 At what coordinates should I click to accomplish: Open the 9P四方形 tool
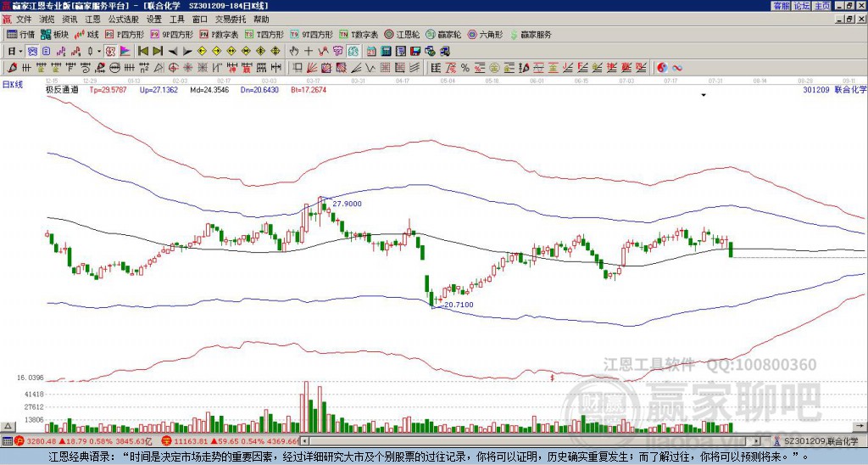(171, 34)
